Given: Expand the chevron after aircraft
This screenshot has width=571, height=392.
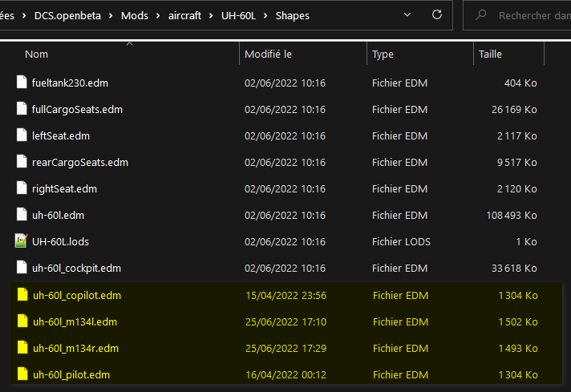Looking at the screenshot, I should tap(211, 16).
